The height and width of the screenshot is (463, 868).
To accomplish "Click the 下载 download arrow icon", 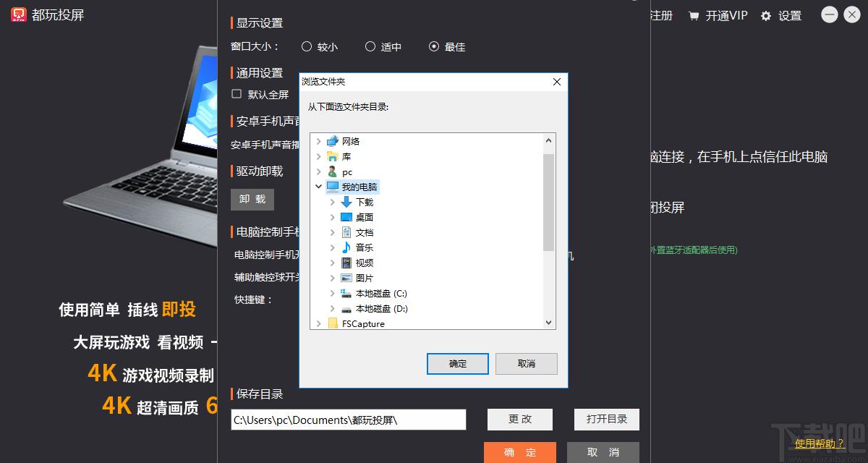I will pos(346,202).
